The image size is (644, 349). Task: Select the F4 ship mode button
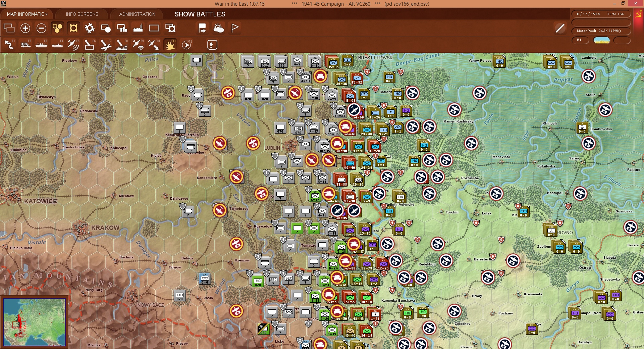coord(57,45)
